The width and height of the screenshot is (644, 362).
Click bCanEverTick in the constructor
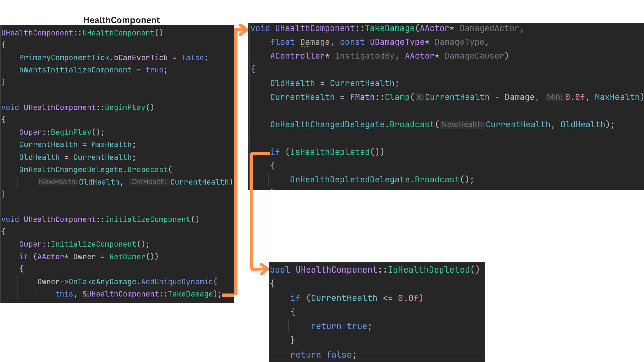coord(141,58)
